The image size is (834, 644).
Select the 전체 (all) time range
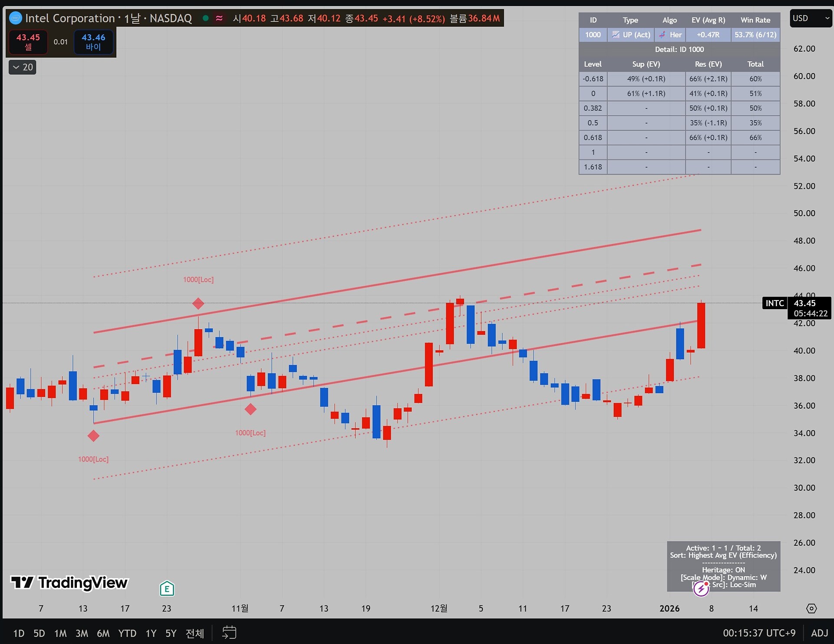195,633
